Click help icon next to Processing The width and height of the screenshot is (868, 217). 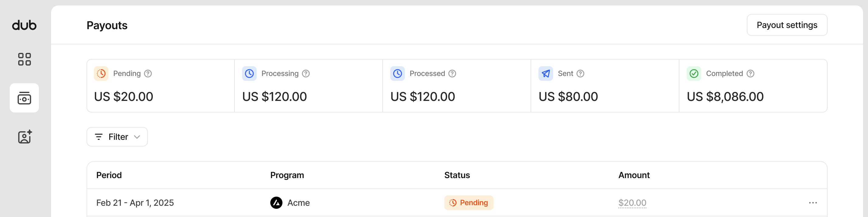click(306, 74)
